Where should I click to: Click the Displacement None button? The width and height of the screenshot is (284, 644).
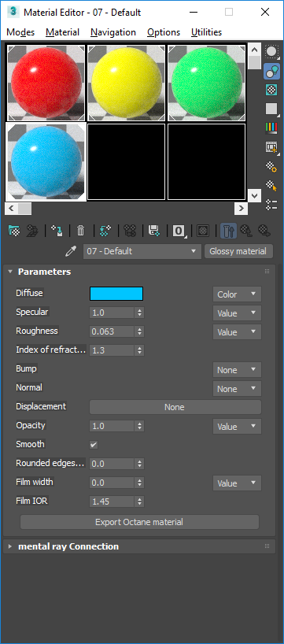pyautogui.click(x=175, y=407)
